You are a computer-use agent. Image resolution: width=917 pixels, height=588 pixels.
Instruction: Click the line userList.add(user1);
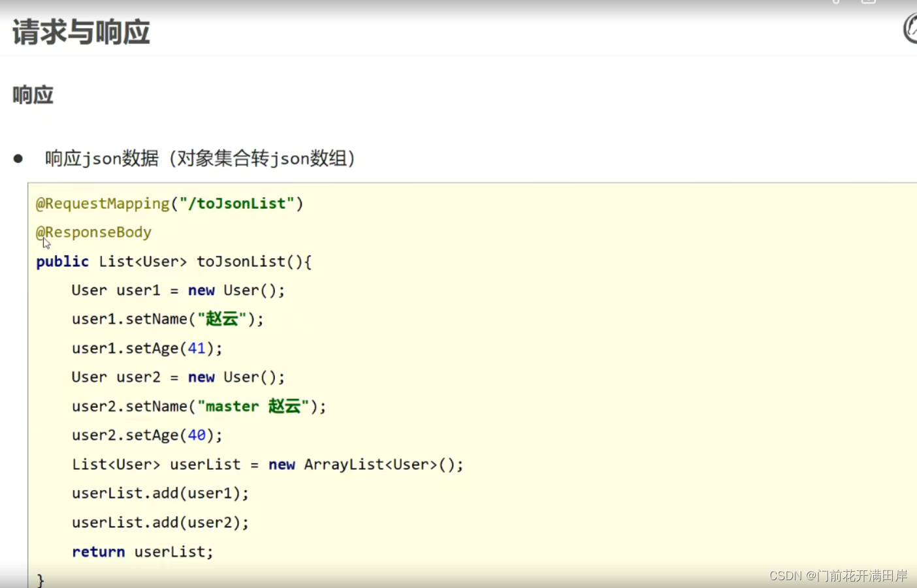161,493
